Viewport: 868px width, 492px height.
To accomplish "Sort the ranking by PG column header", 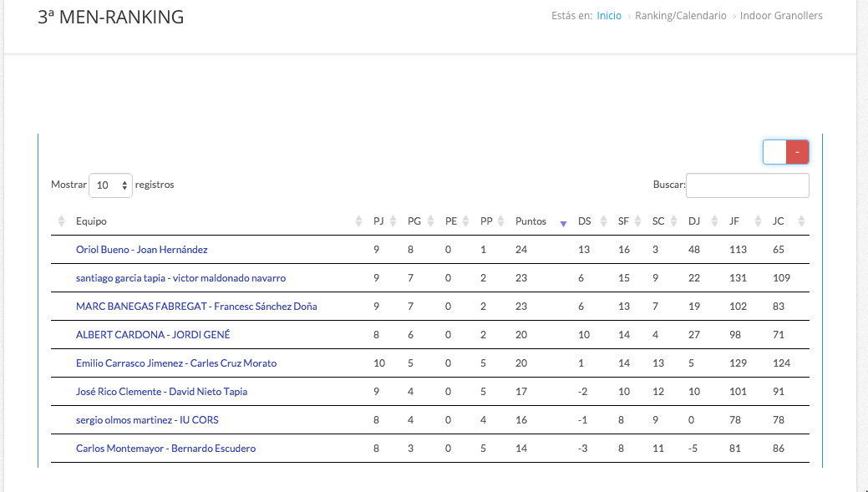I will tap(414, 221).
